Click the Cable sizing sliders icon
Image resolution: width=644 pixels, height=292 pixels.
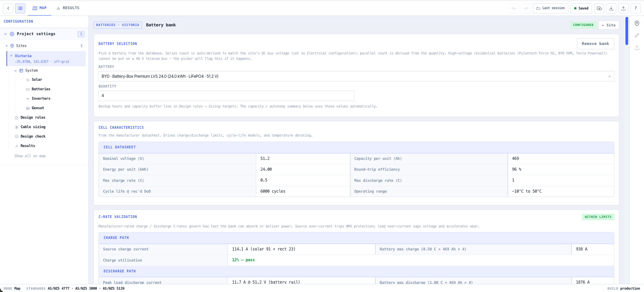click(x=17, y=127)
